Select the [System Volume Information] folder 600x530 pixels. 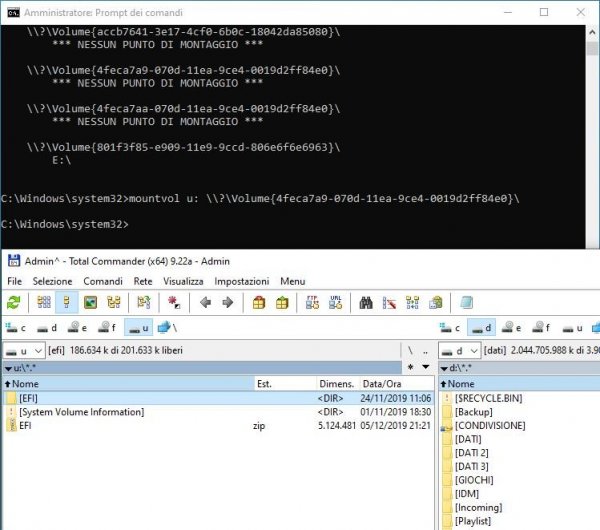[218, 412]
